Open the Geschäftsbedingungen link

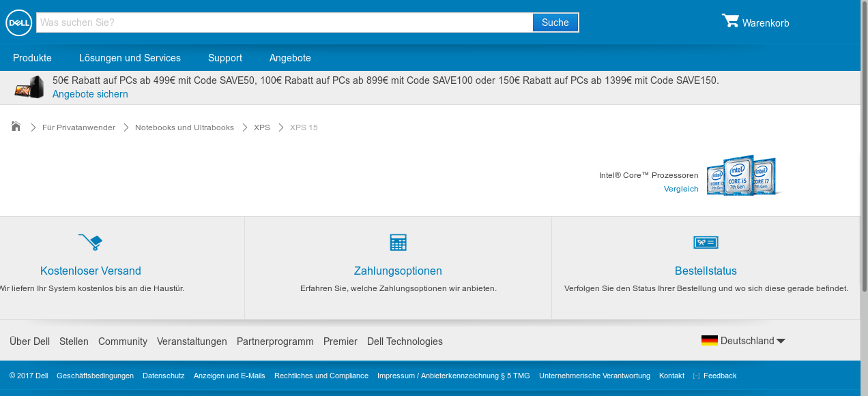(x=95, y=376)
